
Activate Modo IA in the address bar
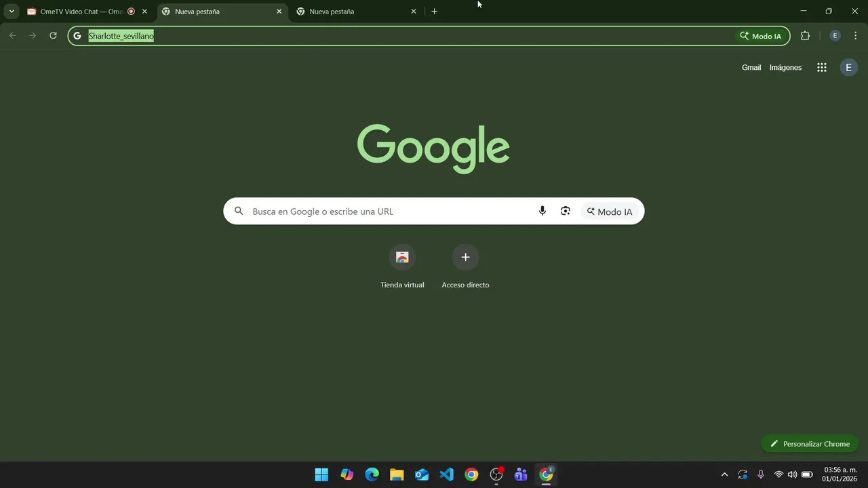point(760,36)
